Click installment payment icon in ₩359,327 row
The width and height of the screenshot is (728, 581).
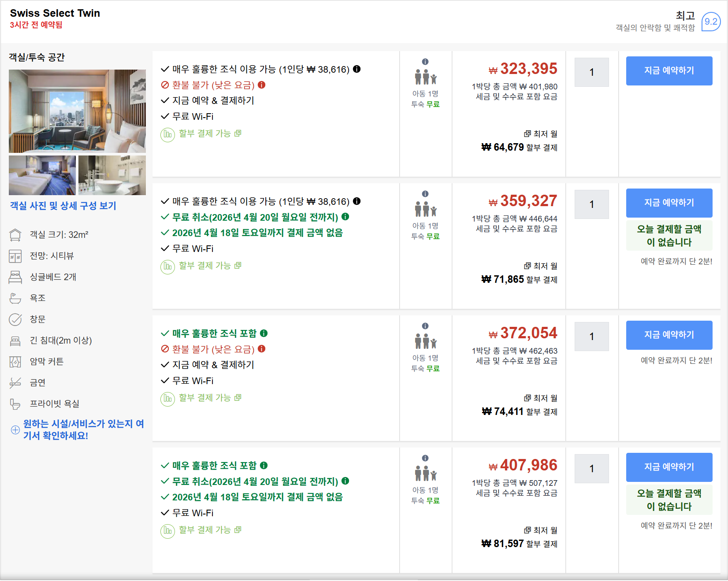167,266
